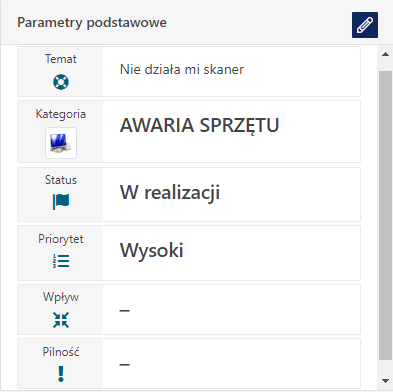393x392 pixels.
Task: Click the empty Pilność value field
Action: click(231, 364)
